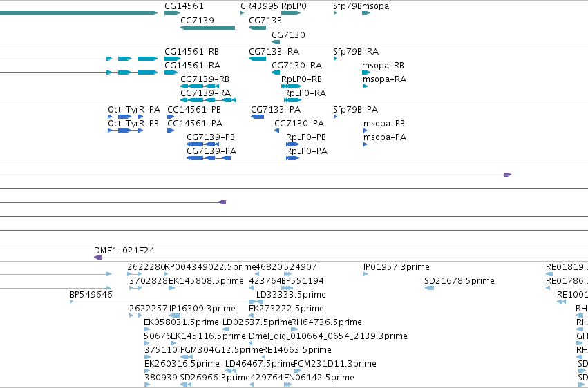The width and height of the screenshot is (588, 388).
Task: Click EST label EN06142.5prime
Action: (x=319, y=378)
